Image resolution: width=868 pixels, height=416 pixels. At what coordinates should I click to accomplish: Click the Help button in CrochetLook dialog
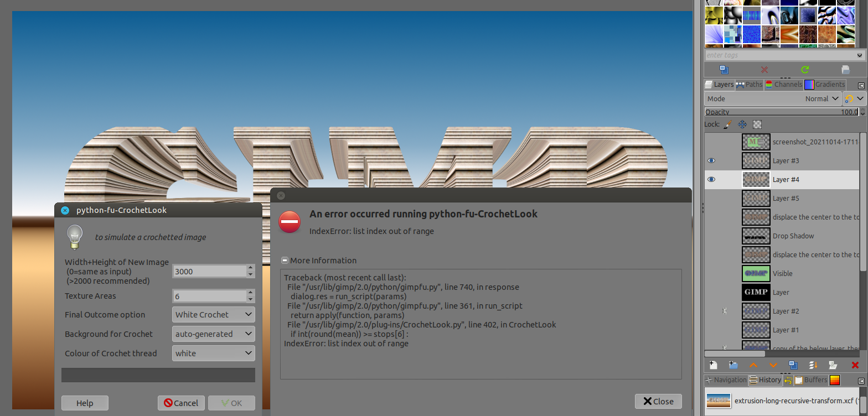click(x=85, y=403)
